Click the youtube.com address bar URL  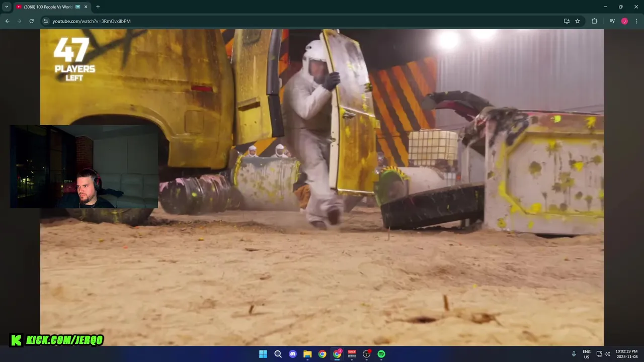(92, 21)
